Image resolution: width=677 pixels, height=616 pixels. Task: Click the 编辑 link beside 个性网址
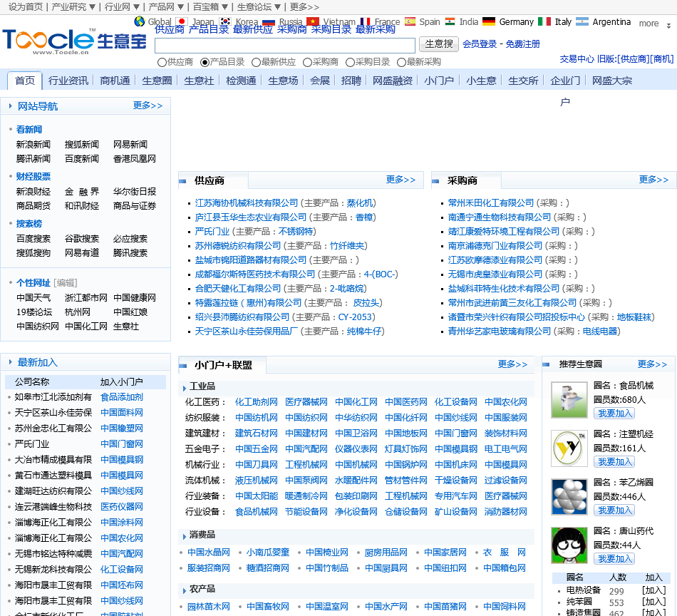point(65,283)
